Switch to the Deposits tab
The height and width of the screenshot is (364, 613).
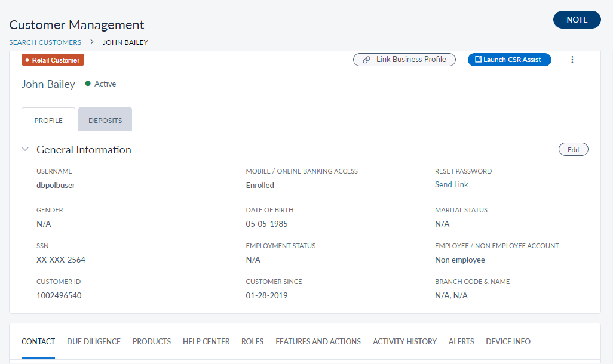coord(105,120)
